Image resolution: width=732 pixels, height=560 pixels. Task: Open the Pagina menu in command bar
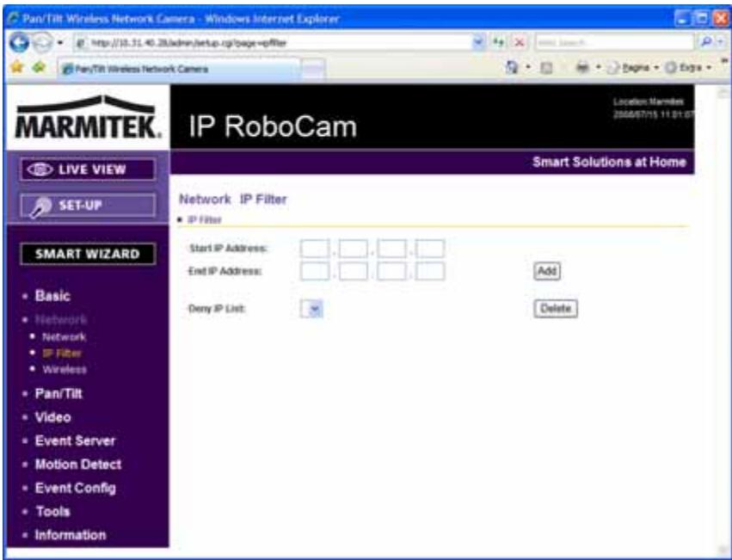633,68
